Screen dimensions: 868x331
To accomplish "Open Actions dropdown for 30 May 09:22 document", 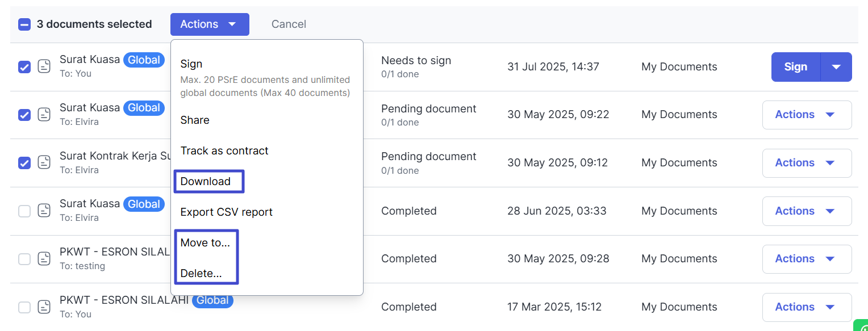I will 806,115.
